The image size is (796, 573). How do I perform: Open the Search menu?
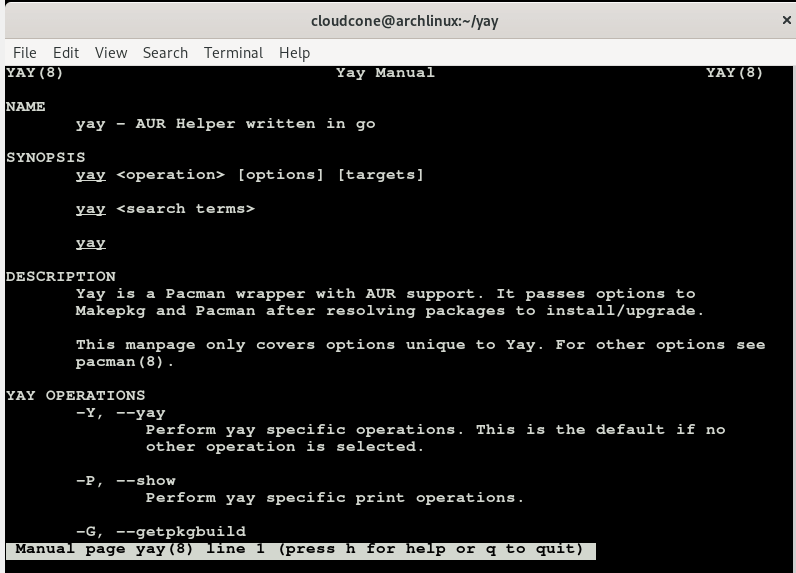click(165, 53)
